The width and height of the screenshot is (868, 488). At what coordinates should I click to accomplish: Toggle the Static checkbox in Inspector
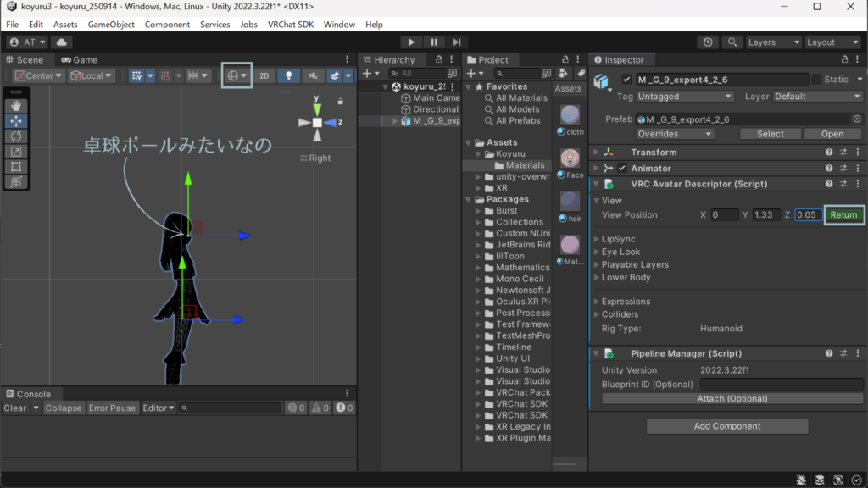pyautogui.click(x=816, y=80)
